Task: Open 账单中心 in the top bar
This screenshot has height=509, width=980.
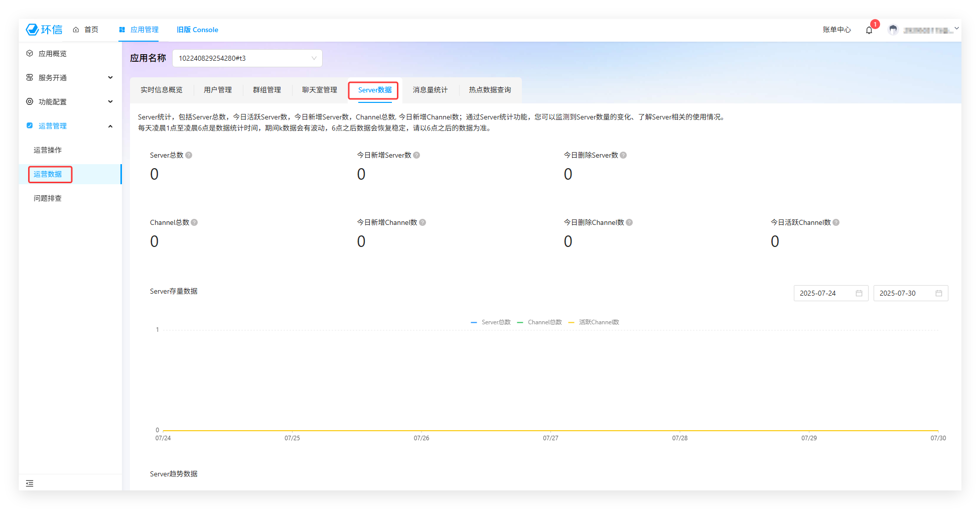Action: [x=836, y=30]
